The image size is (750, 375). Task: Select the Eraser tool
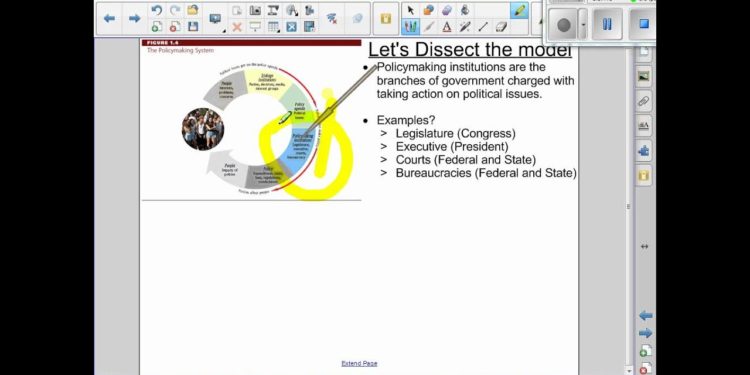pyautogui.click(x=500, y=27)
